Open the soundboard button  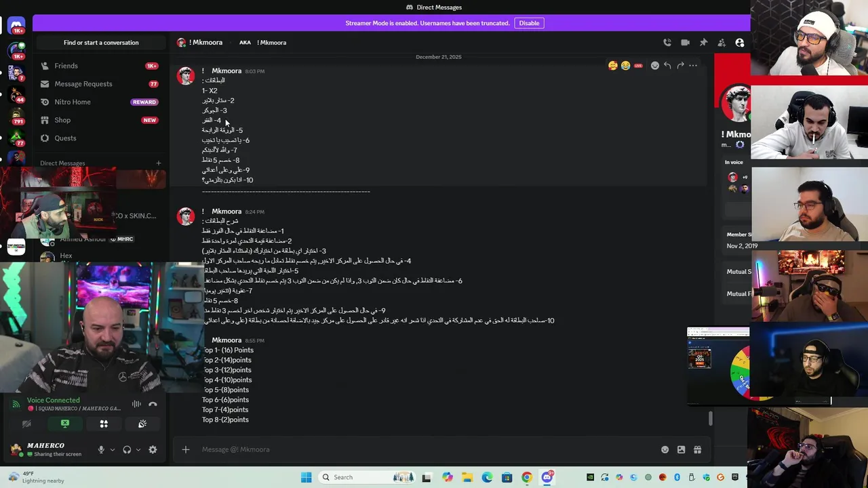click(142, 424)
